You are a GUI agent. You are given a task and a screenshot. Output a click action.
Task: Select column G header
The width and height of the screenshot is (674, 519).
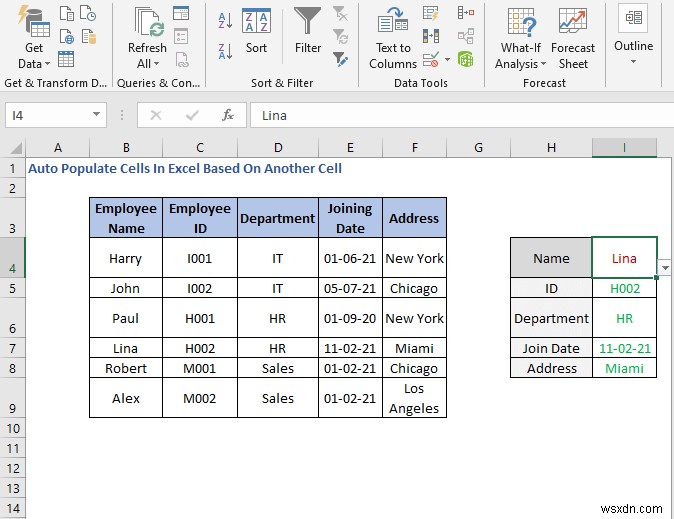point(478,148)
